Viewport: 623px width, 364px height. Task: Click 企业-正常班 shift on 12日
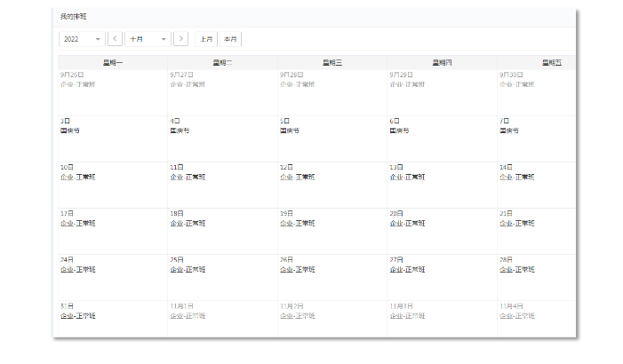point(298,177)
